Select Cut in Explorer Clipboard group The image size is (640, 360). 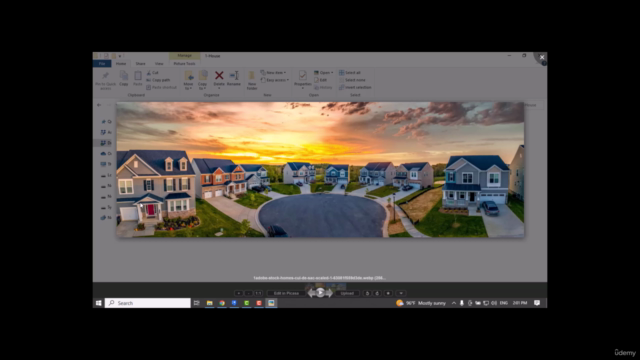[x=152, y=73]
